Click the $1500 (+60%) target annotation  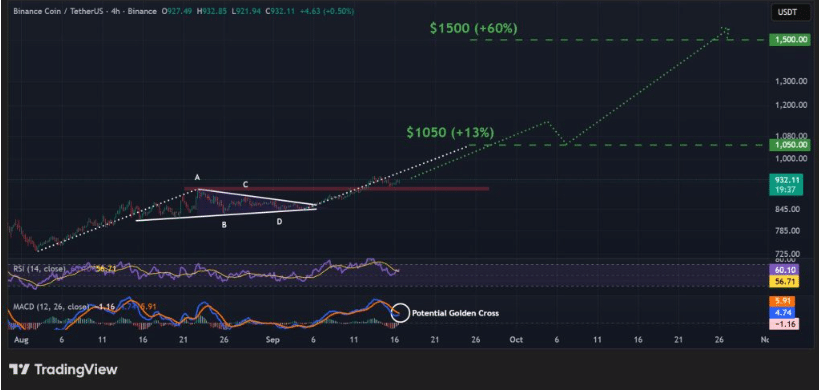(474, 29)
